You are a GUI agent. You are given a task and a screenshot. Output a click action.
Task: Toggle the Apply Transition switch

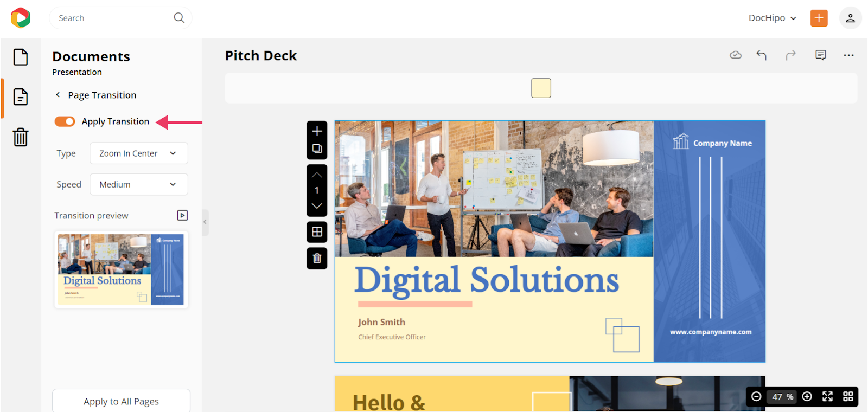(65, 121)
